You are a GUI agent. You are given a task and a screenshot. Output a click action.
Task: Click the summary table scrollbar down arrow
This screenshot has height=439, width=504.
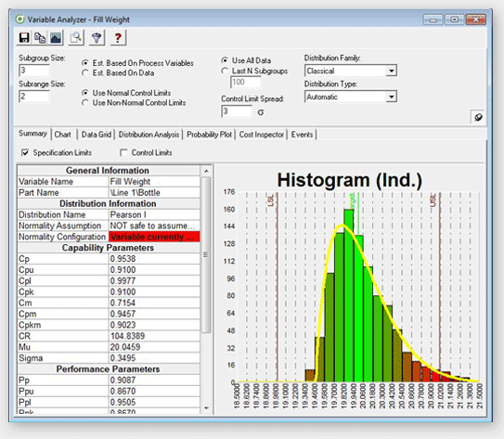tap(206, 408)
